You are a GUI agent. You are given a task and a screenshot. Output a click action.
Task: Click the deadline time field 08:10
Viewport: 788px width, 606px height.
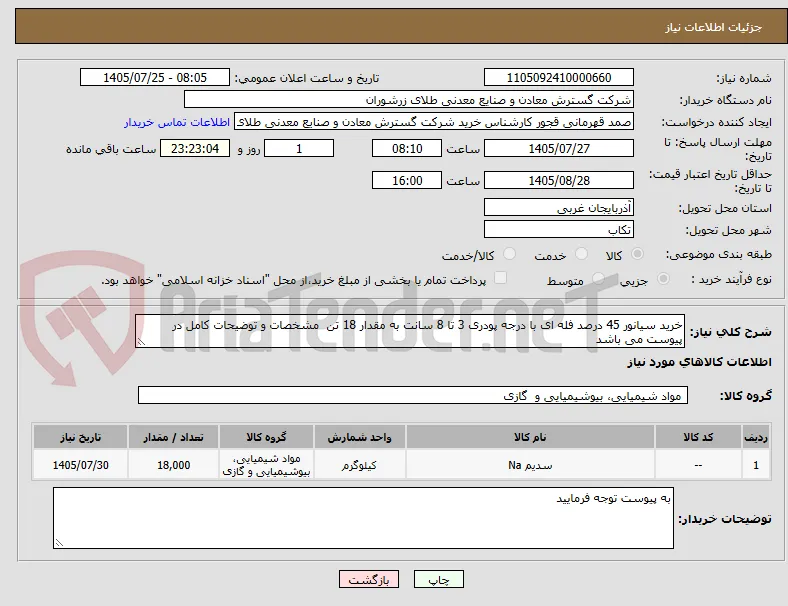[x=407, y=149]
